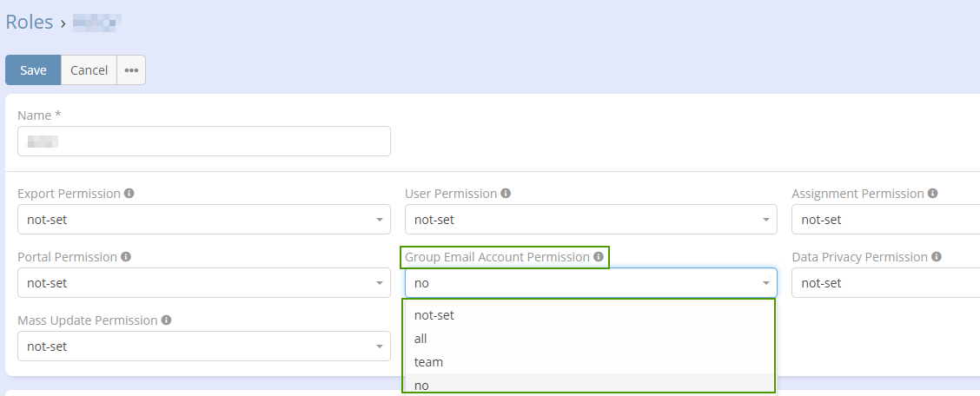Image resolution: width=980 pixels, height=396 pixels.
Task: Expand the User Permission dropdown
Action: point(591,220)
